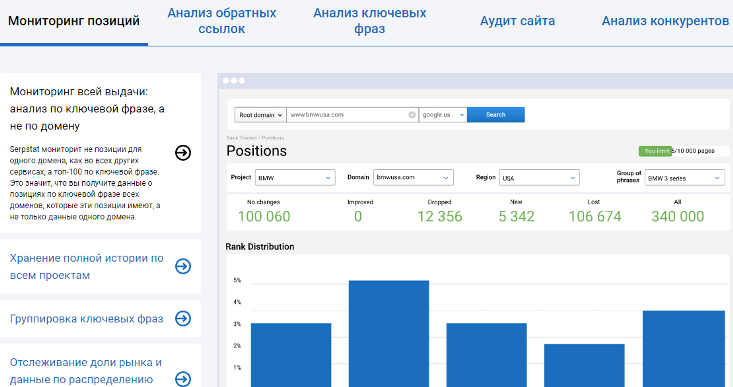This screenshot has height=387, width=733.
Task: Open the Мониторинг позиций tab
Action: (74, 21)
